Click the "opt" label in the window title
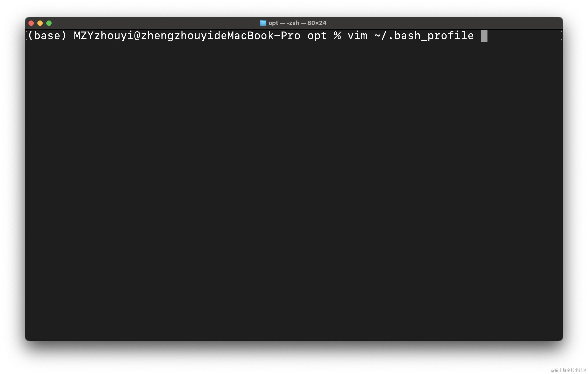This screenshot has height=374, width=588. 273,23
